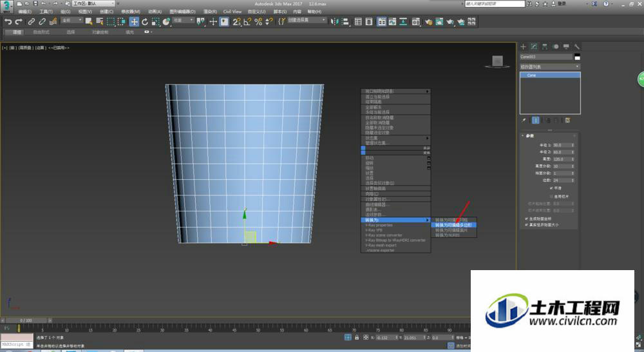Viewport: 644px width, 352px height.
Task: Activate Bind to Space Warp tool
Action: pyautogui.click(x=53, y=22)
